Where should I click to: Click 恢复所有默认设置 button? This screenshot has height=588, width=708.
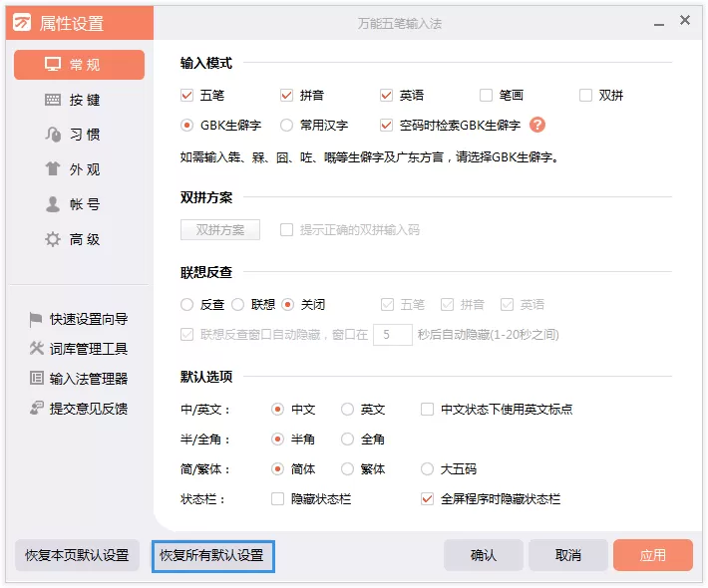tap(212, 555)
